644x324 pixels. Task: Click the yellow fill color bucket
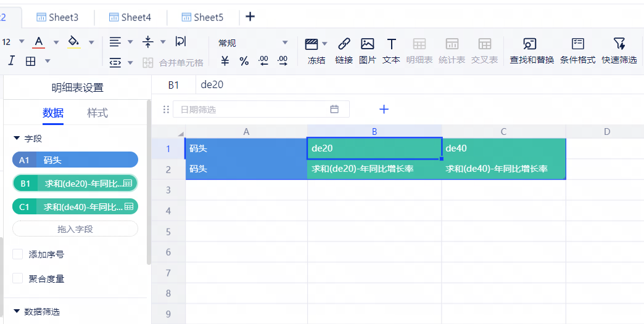74,42
